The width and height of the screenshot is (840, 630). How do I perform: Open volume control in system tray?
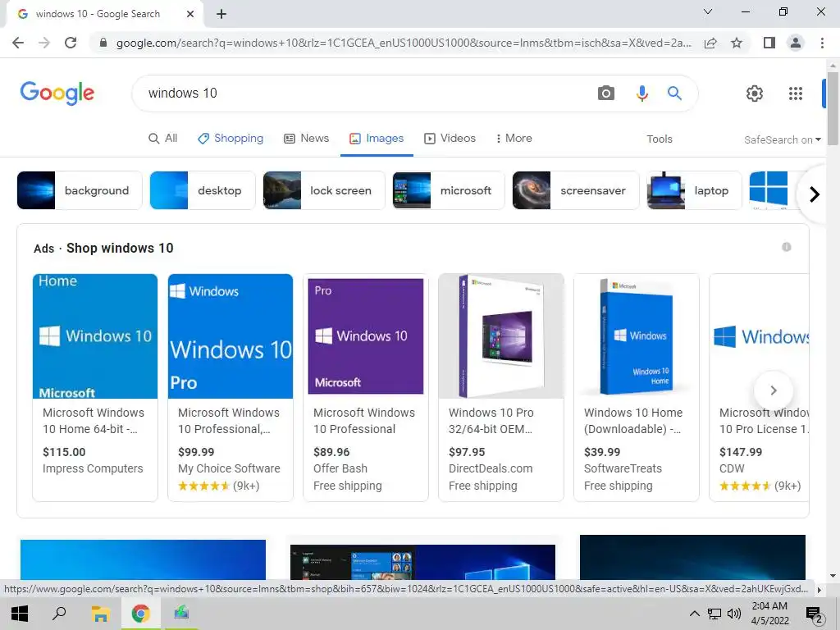click(734, 614)
